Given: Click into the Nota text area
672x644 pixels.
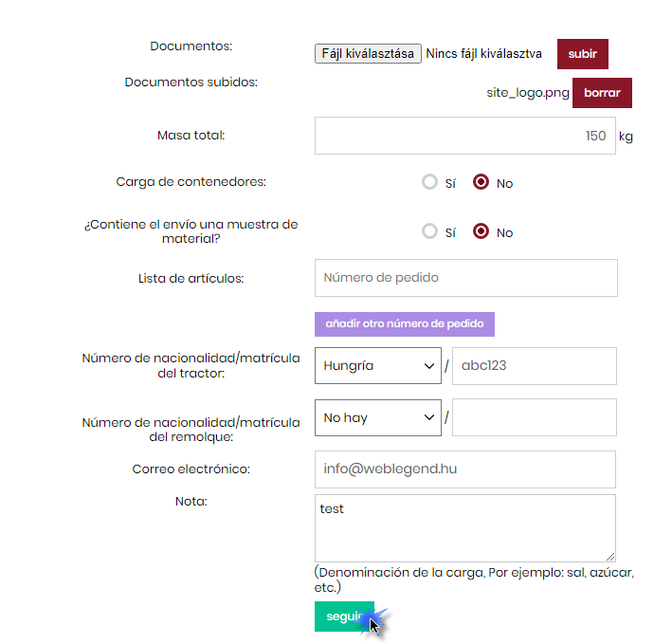Looking at the screenshot, I should pyautogui.click(x=464, y=527).
